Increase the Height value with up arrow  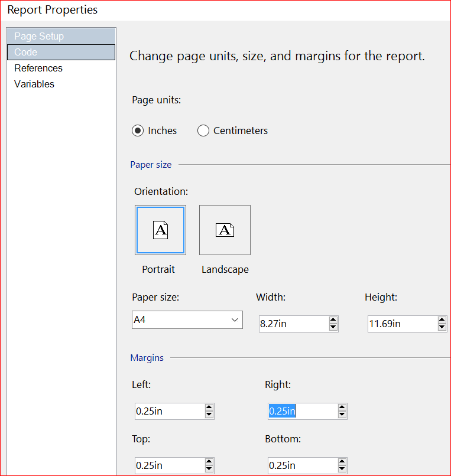pos(442,320)
